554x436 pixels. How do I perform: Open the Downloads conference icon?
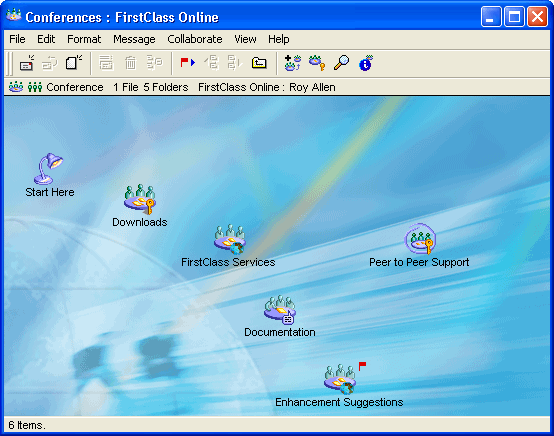click(140, 199)
